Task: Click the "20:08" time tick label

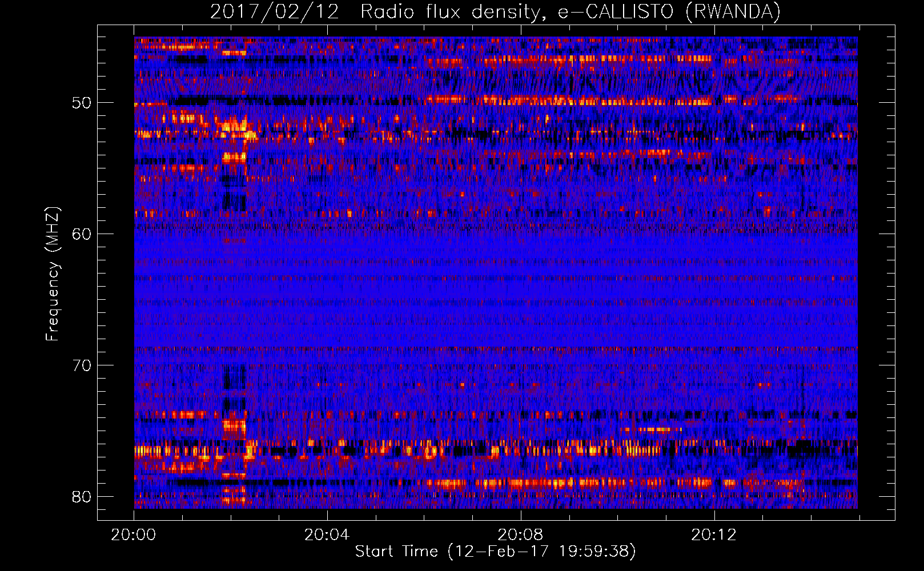Action: click(x=520, y=535)
